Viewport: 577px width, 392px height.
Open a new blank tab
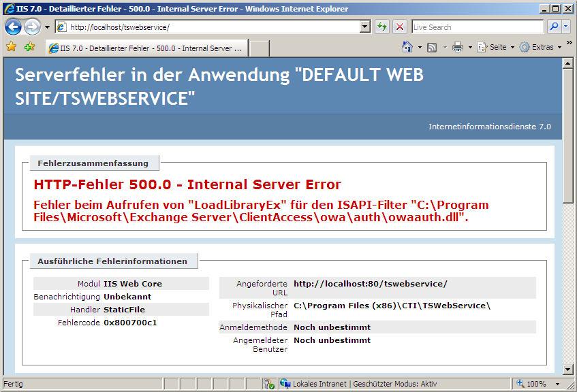click(x=259, y=48)
